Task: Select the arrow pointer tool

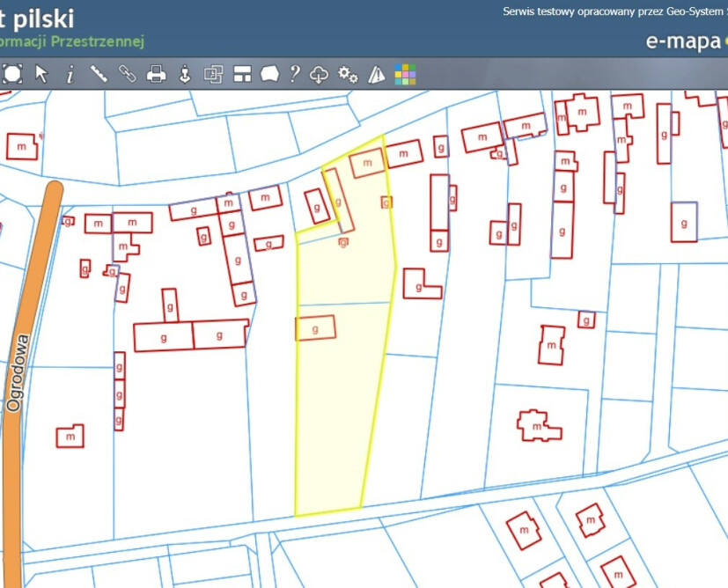Action: [41, 74]
